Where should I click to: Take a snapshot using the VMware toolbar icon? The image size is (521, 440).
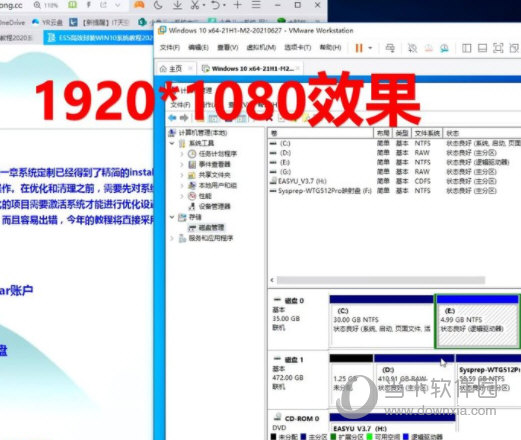[412, 48]
